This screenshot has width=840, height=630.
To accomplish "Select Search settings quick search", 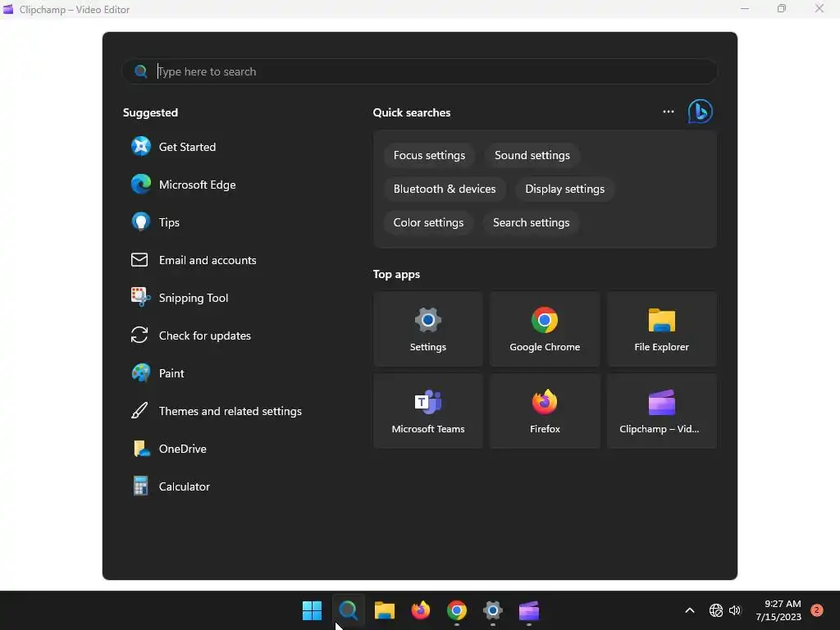I will click(531, 223).
